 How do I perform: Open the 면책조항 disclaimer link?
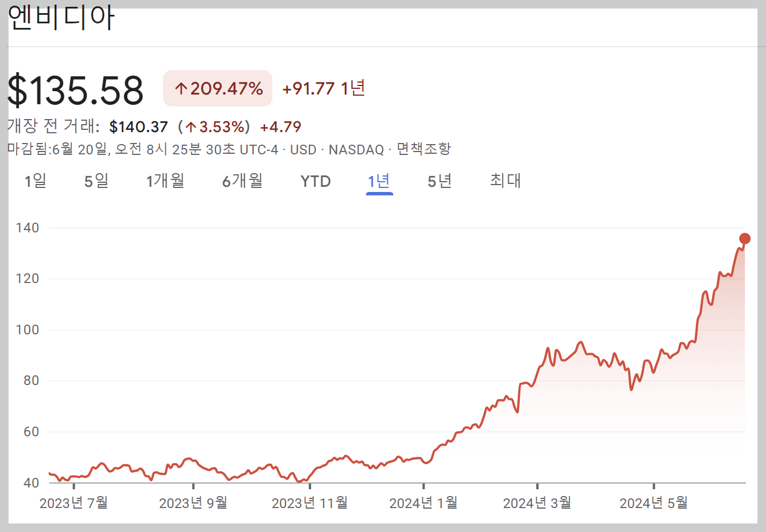coord(423,149)
